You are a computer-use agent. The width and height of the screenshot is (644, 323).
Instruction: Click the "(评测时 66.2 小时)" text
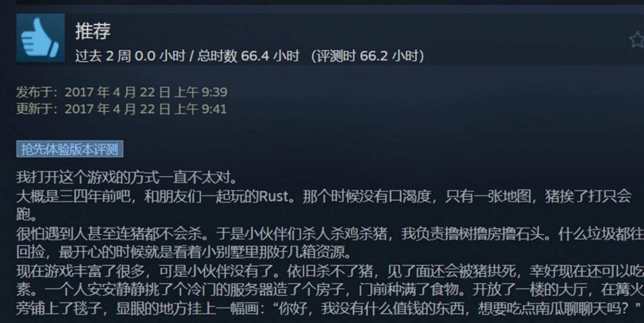(x=367, y=56)
